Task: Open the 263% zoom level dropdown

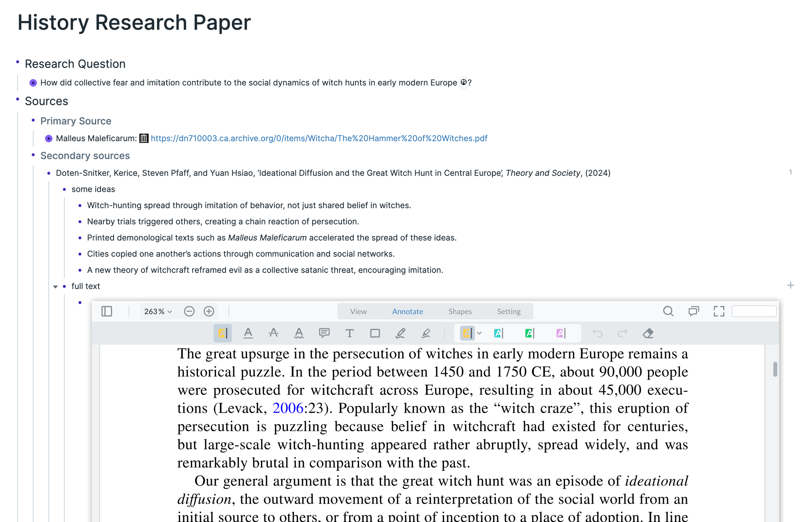Action: pos(158,311)
